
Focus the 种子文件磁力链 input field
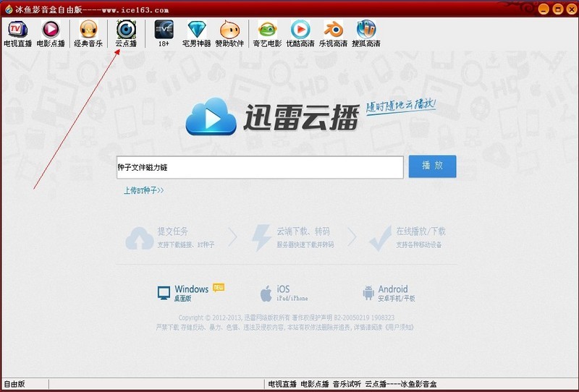tap(260, 168)
